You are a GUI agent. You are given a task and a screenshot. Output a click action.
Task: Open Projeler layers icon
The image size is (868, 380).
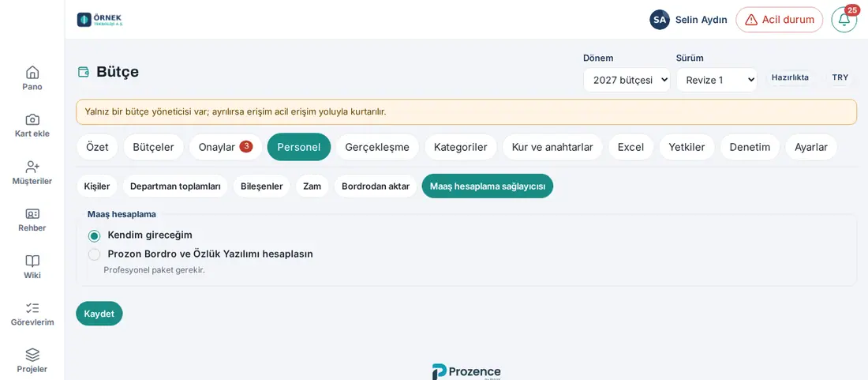tap(32, 355)
